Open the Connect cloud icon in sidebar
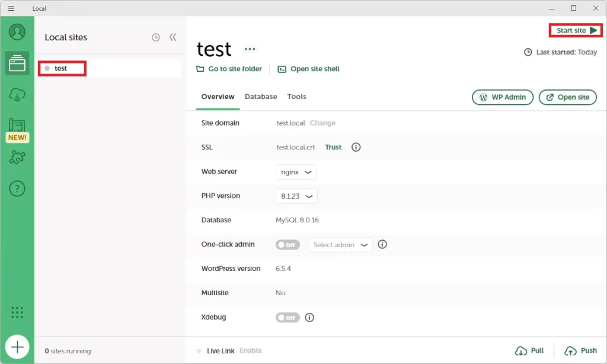Viewport: 607px width, 364px height. [x=17, y=95]
